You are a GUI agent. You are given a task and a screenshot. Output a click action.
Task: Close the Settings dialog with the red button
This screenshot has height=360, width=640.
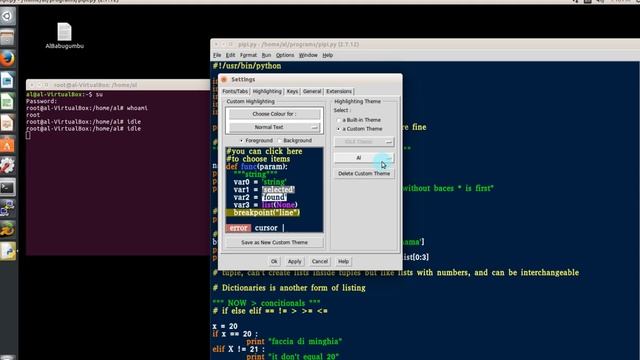tap(224, 79)
